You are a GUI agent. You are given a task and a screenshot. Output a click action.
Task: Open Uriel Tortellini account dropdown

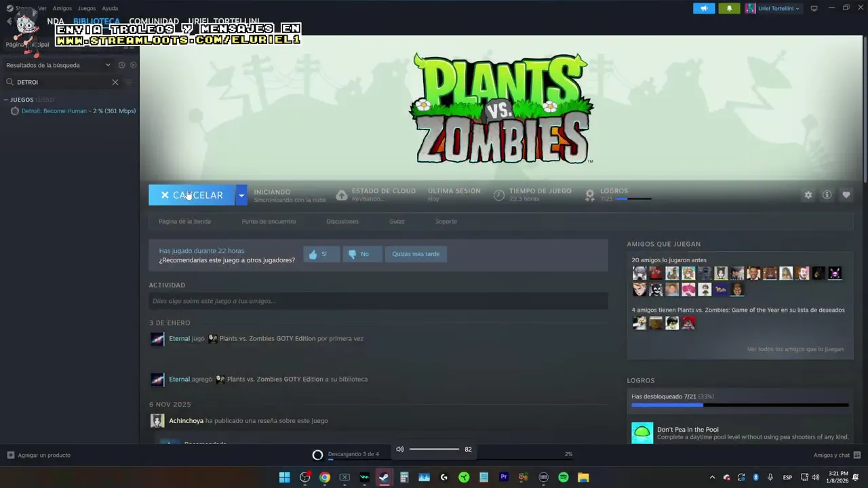pyautogui.click(x=772, y=8)
